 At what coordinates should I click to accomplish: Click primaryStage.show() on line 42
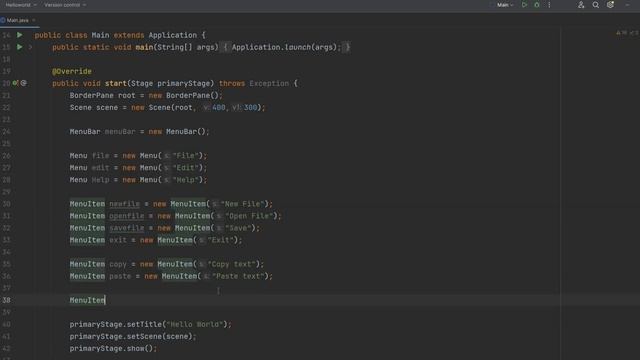pyautogui.click(x=113, y=349)
